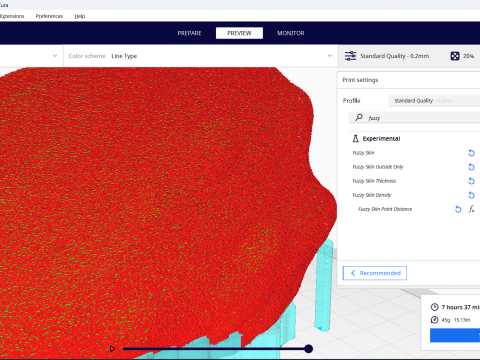This screenshot has width=480, height=360.
Task: Reset Fuzzy Skin Thickness value
Action: pos(471,181)
